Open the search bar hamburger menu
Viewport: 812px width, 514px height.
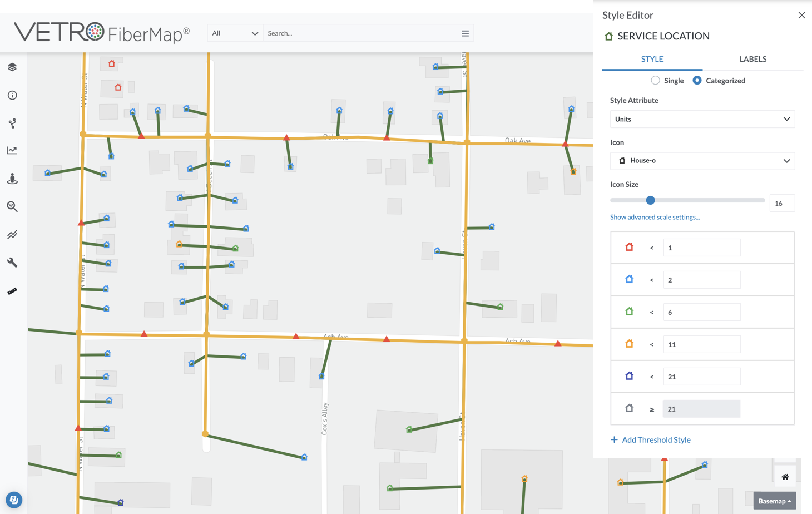(x=465, y=33)
